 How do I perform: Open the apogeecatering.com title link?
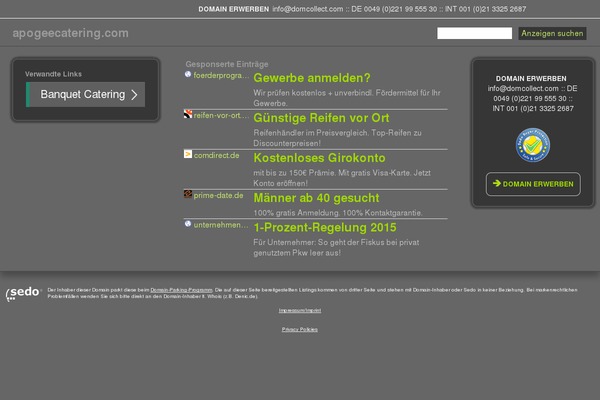point(70,33)
